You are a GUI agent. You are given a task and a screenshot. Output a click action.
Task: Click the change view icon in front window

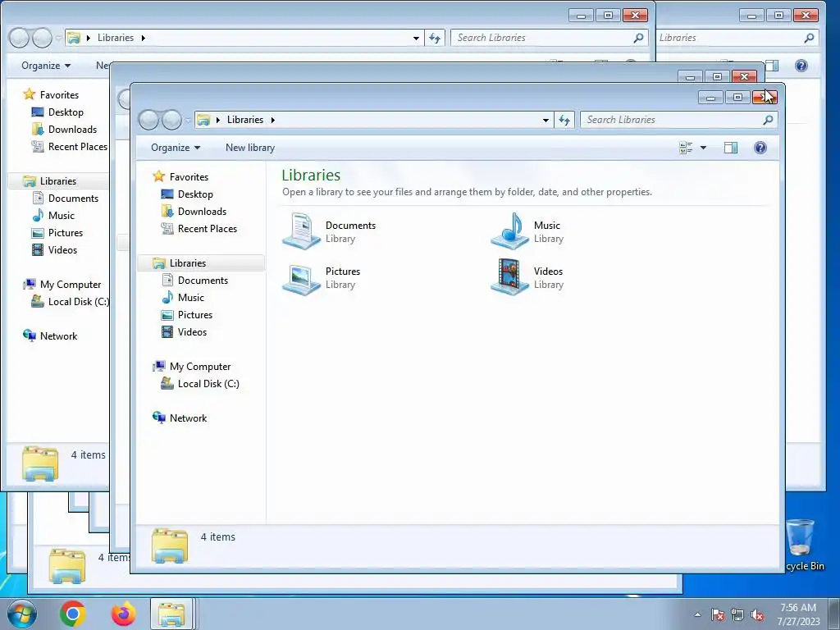pos(686,148)
